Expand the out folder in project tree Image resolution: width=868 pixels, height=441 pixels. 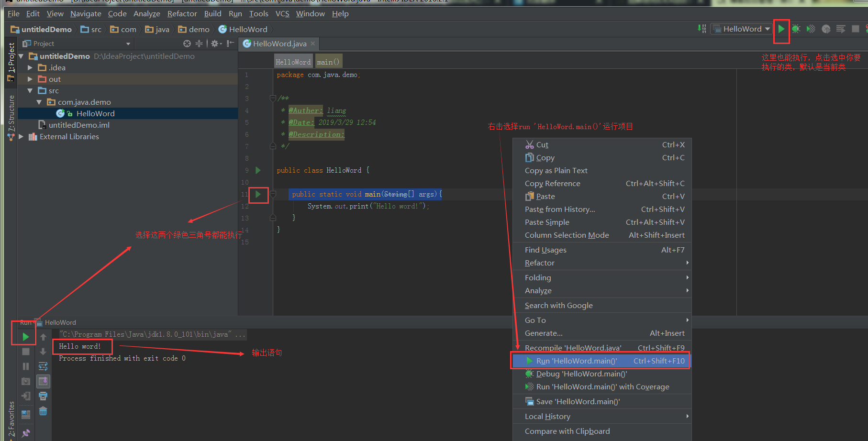(30, 79)
